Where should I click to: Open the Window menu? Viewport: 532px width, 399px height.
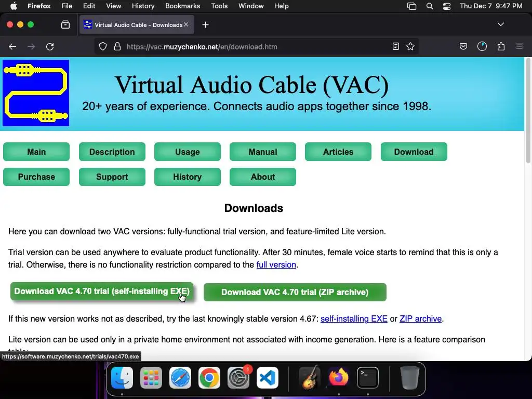coord(251,6)
